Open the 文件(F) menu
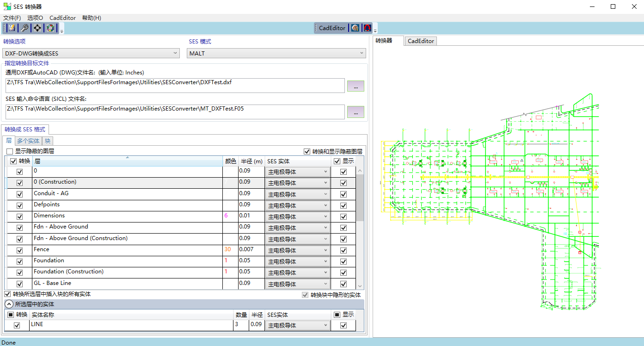Viewport: 644px width, 346px height. tap(12, 18)
